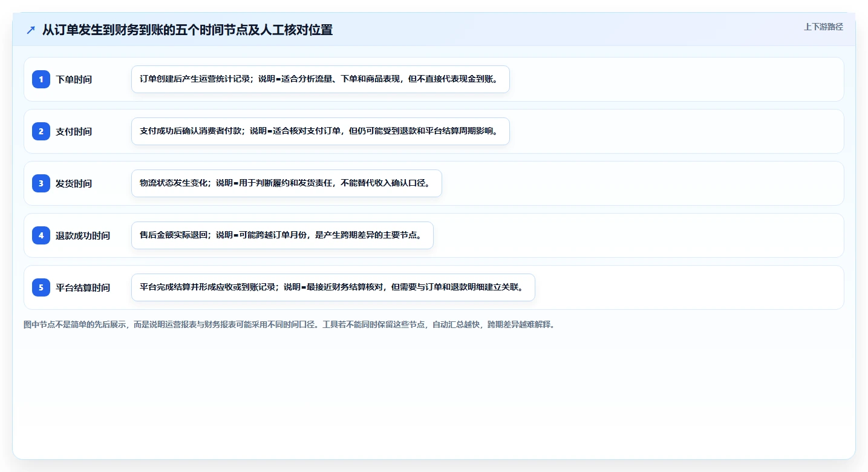Click the step 3 number badge
The image size is (868, 472).
coord(41,183)
